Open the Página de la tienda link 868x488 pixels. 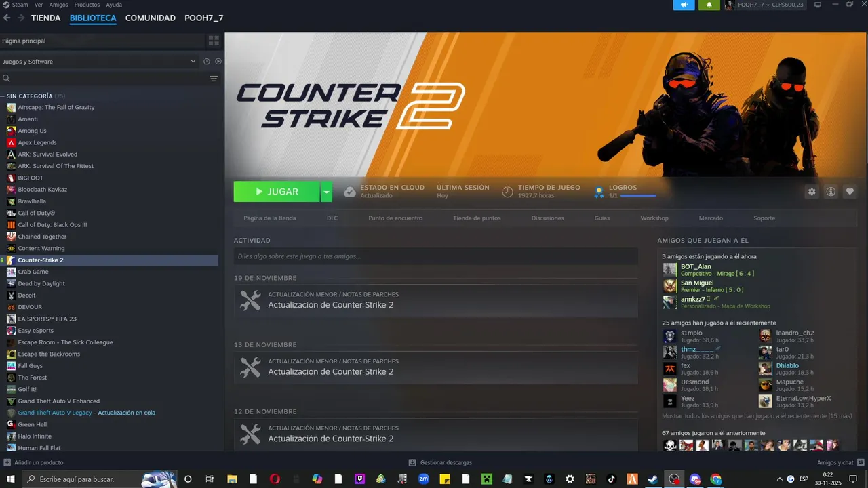[270, 218]
